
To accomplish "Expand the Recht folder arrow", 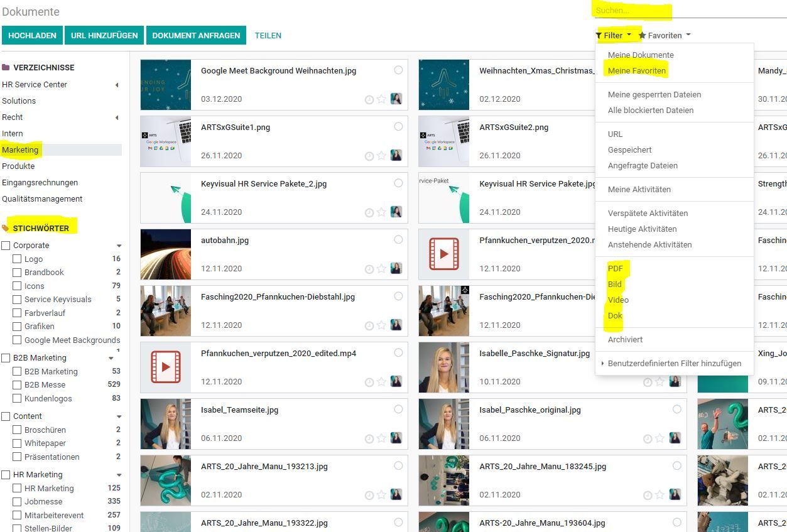I will coord(117,117).
